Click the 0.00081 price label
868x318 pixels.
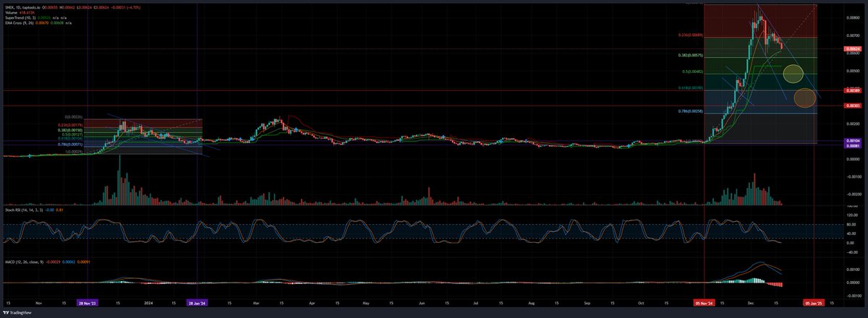pyautogui.click(x=851, y=145)
